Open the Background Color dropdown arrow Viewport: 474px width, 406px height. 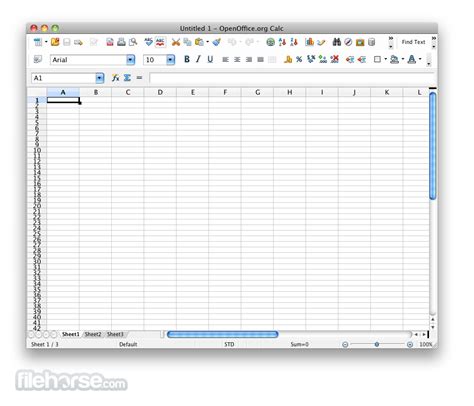pos(403,59)
